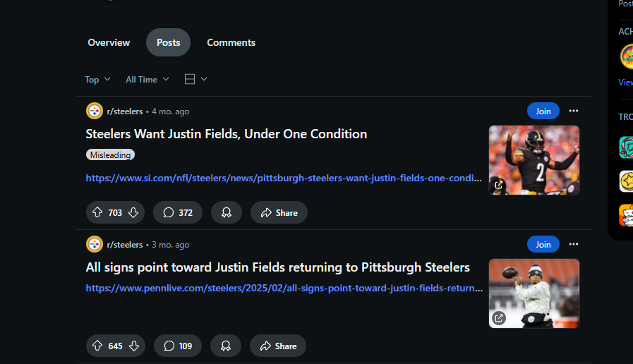Open the more options menu for the second post

[x=574, y=244]
